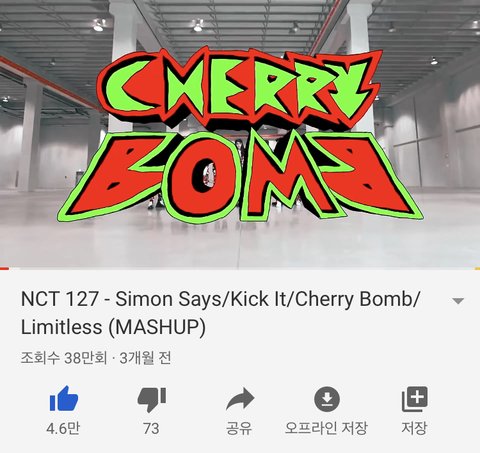Expand the video description arrow

pyautogui.click(x=458, y=301)
